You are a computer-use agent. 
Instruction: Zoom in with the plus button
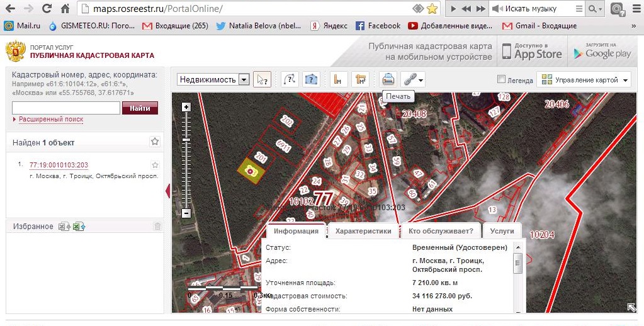pyautogui.click(x=186, y=107)
